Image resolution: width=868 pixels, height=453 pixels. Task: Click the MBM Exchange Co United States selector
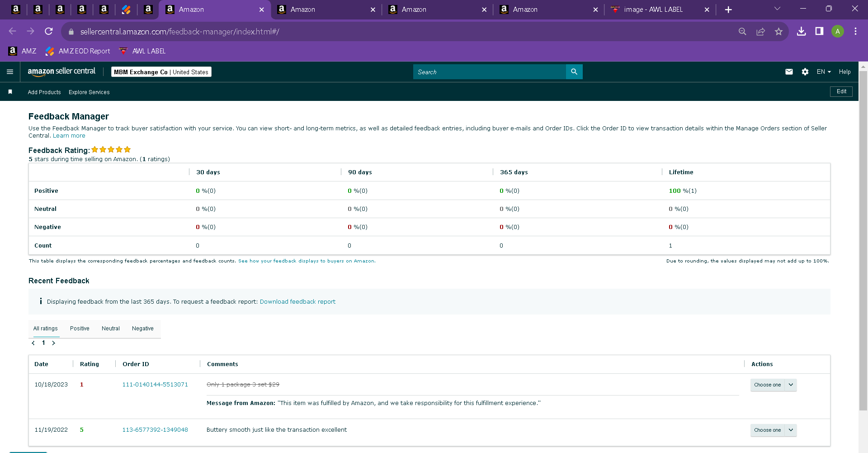pyautogui.click(x=161, y=72)
